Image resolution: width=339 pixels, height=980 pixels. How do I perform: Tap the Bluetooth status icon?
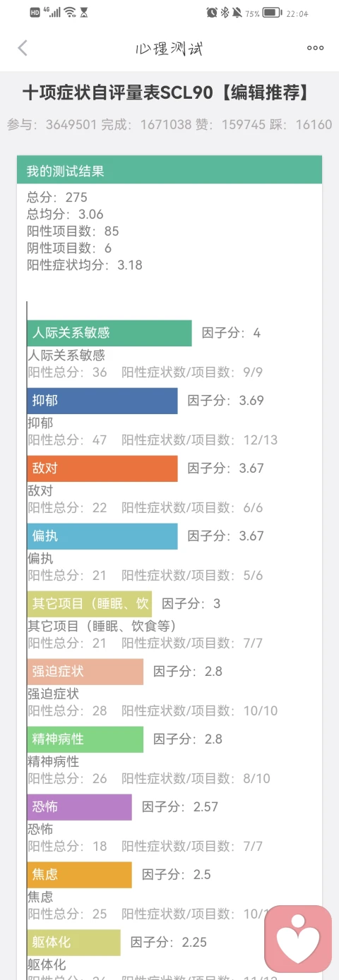pos(225,13)
